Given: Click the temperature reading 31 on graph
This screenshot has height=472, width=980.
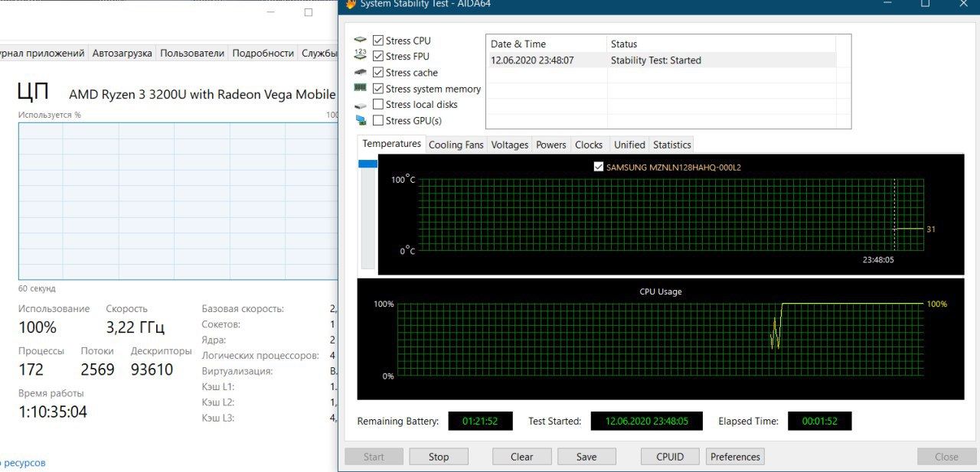Looking at the screenshot, I should tap(930, 229).
